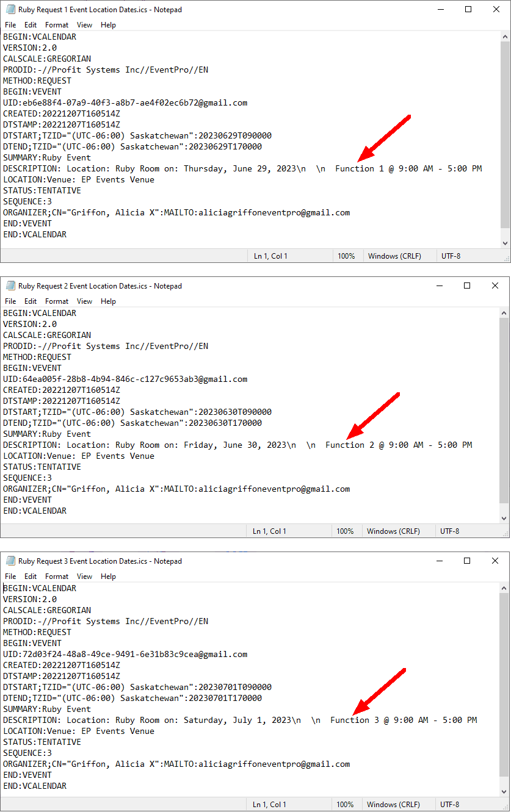Maximize the Ruby Request 3 Notepad window
The image size is (511, 812).
pos(467,561)
